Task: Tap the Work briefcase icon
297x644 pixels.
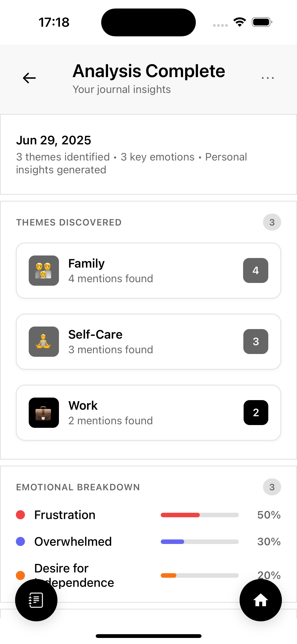Action: [x=44, y=413]
